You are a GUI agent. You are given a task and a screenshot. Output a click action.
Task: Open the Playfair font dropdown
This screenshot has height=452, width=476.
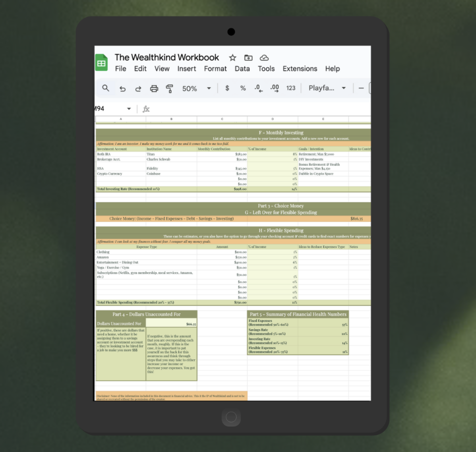(327, 88)
